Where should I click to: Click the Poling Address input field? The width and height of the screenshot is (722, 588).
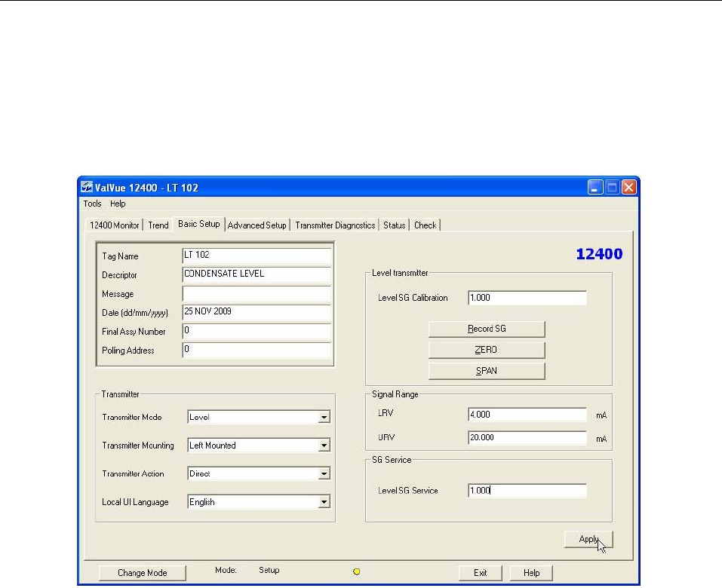click(x=257, y=350)
